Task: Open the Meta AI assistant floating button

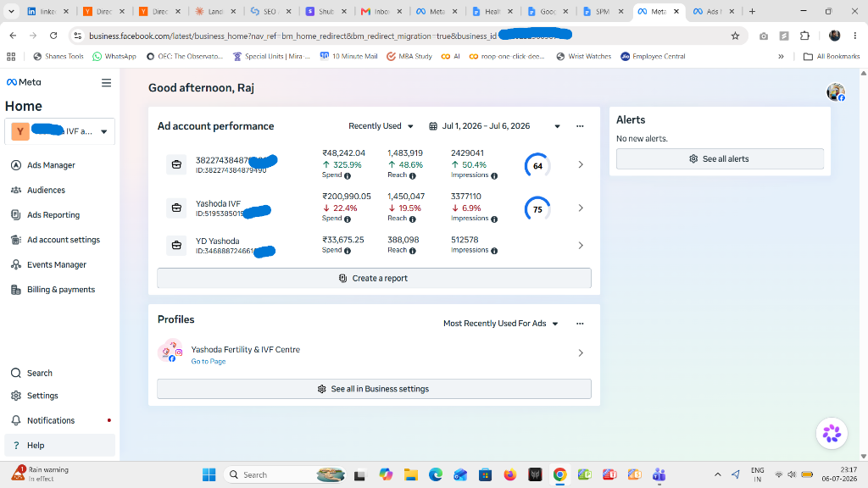Action: (x=832, y=434)
